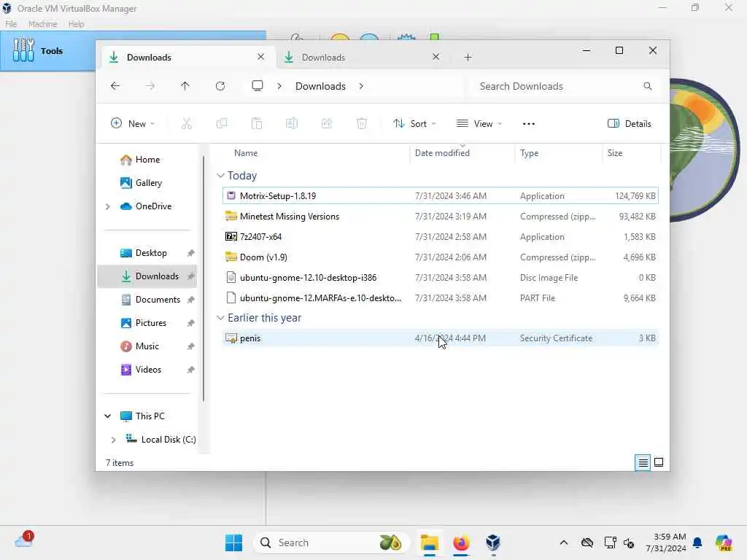Screen dimensions: 747x560
Task: Collapse the Earlier this year group
Action: click(220, 318)
